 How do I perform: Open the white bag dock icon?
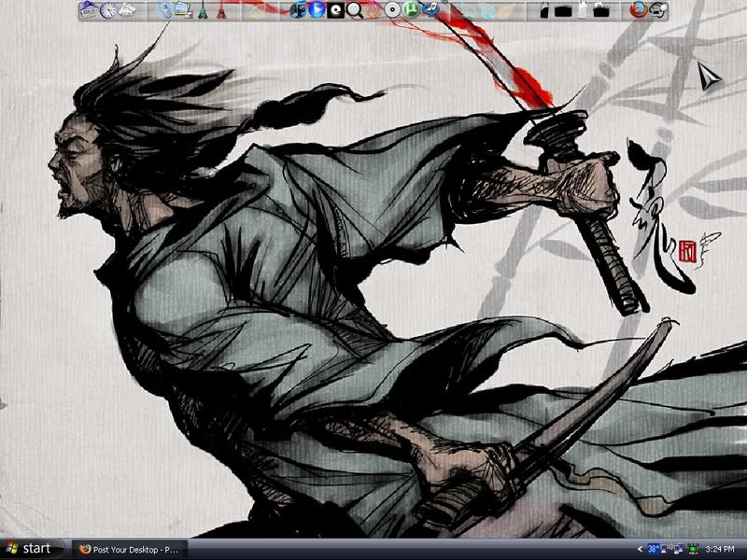[x=582, y=10]
